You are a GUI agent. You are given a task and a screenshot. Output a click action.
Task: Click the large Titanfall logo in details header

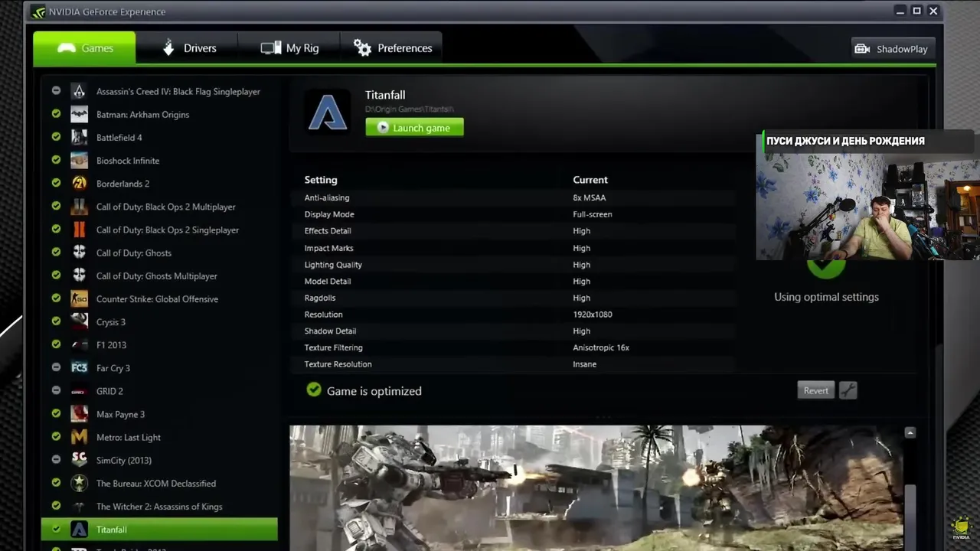(328, 112)
